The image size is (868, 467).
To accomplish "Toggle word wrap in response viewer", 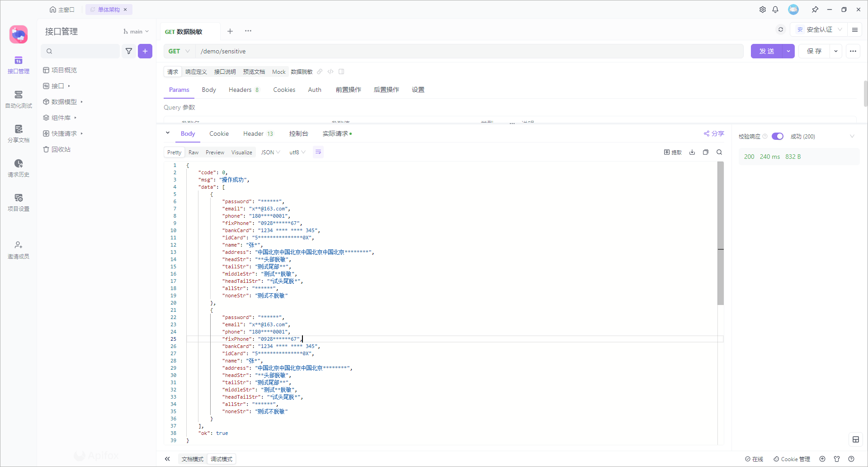I will coord(318,152).
